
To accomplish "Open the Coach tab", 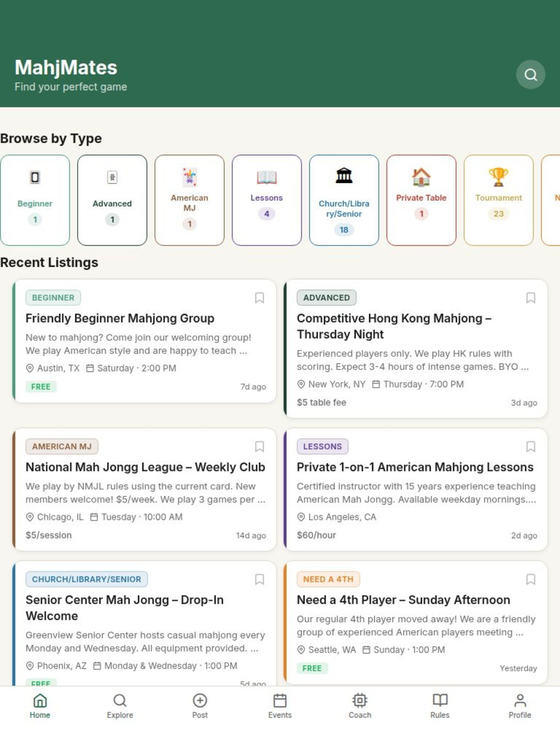I will coord(360,706).
